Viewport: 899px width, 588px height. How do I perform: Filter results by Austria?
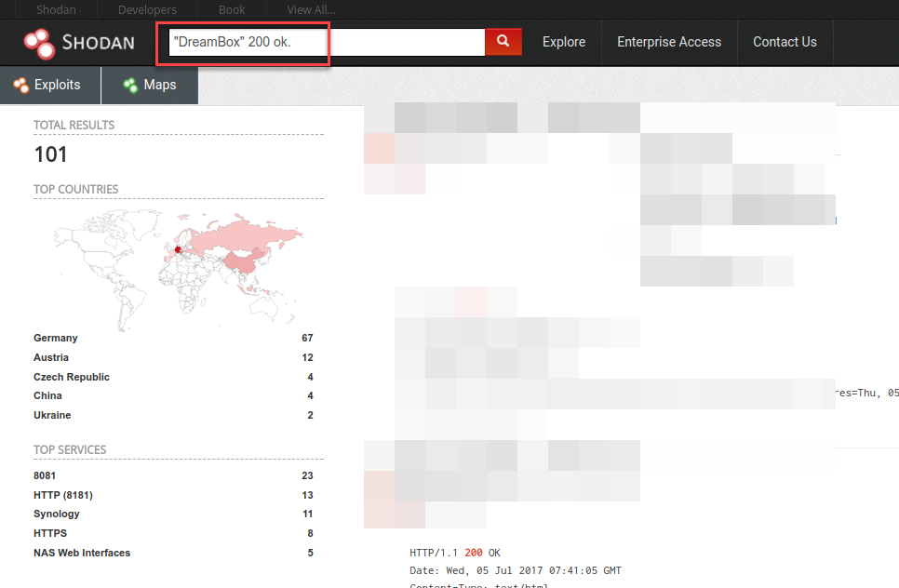[51, 357]
